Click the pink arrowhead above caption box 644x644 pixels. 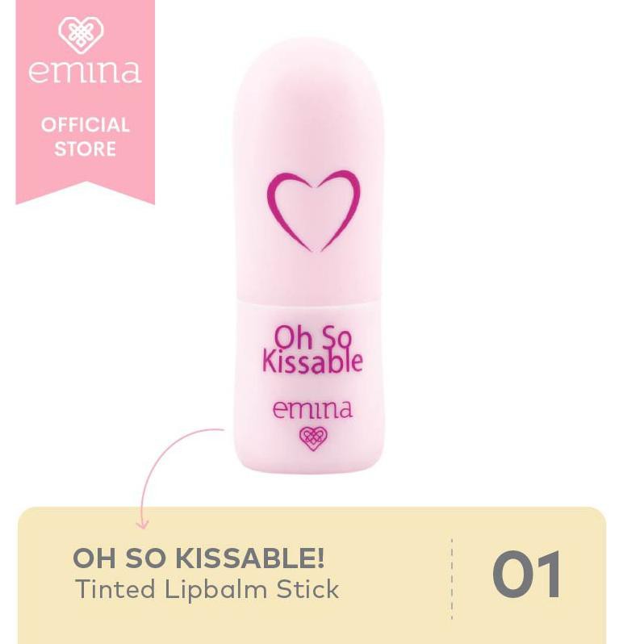pyautogui.click(x=143, y=524)
